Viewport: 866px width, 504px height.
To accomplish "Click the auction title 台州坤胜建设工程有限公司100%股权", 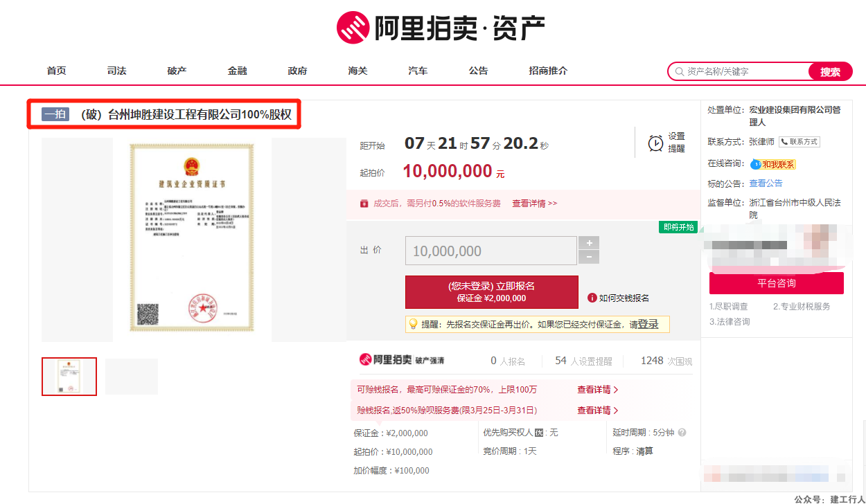I will 186,114.
